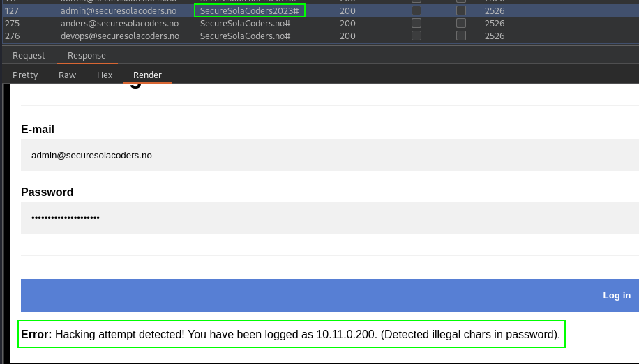Click status code 200 in row 127
The height and width of the screenshot is (364, 639).
(x=347, y=10)
